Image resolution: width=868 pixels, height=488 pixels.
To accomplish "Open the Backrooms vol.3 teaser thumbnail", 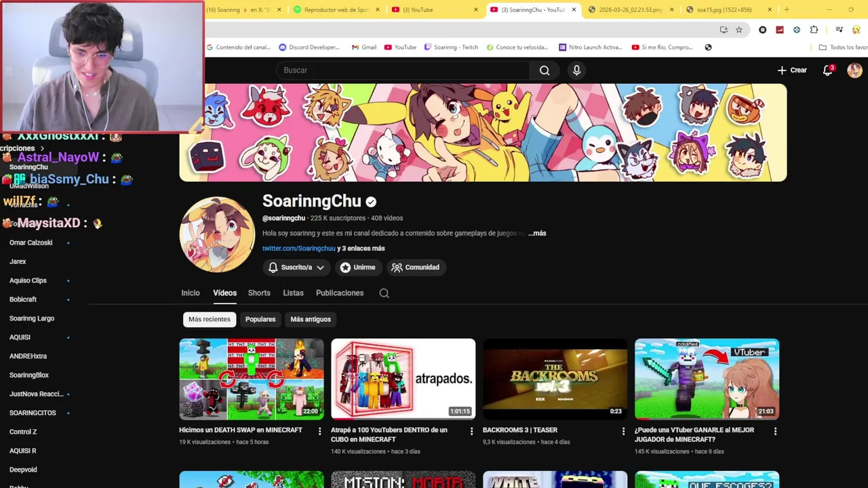I will [x=555, y=380].
